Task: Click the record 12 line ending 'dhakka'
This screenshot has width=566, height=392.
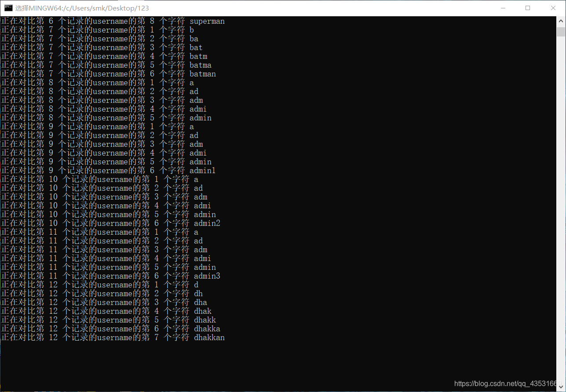Action: (110, 329)
